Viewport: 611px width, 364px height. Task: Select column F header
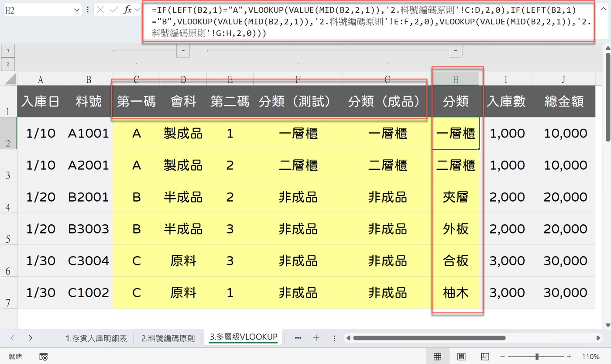tap(298, 79)
